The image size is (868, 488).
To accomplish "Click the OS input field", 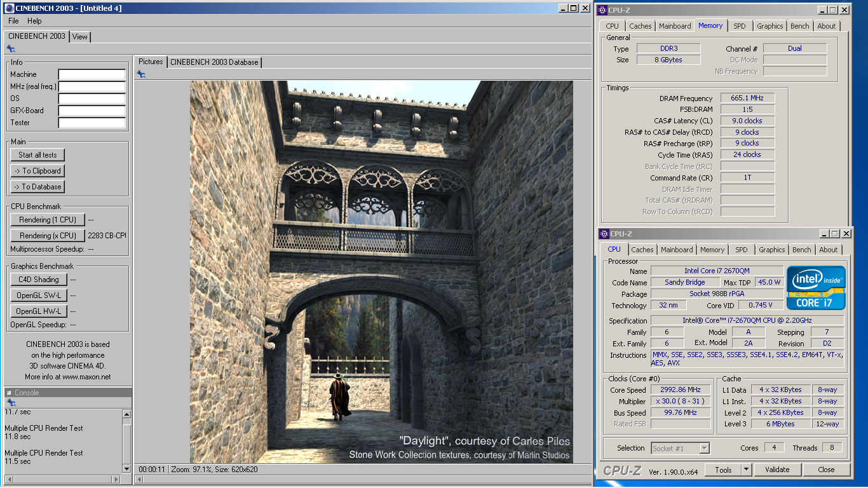I will 92,98.
